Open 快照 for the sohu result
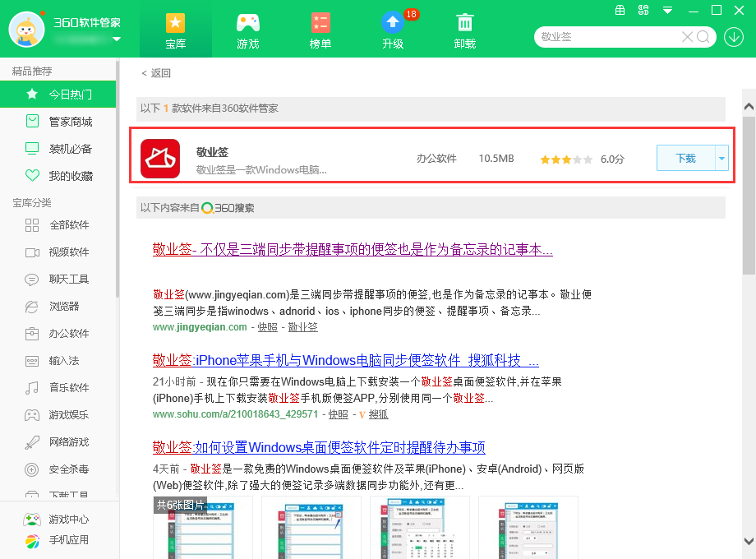This screenshot has height=559, width=756. 338,414
